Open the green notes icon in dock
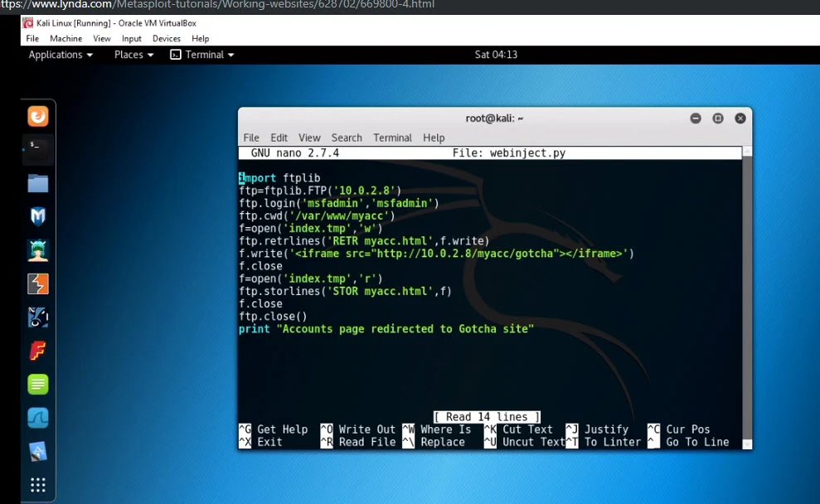The height and width of the screenshot is (504, 820). point(37,385)
